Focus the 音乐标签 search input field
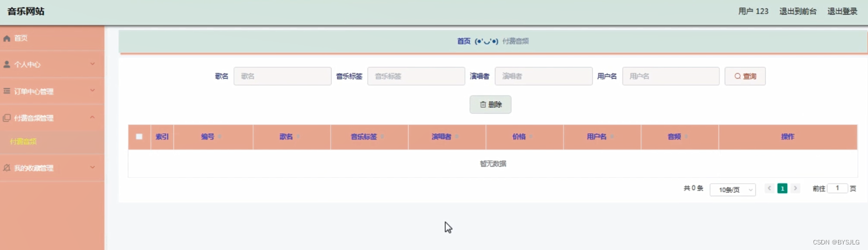The height and width of the screenshot is (250, 868). pos(416,76)
